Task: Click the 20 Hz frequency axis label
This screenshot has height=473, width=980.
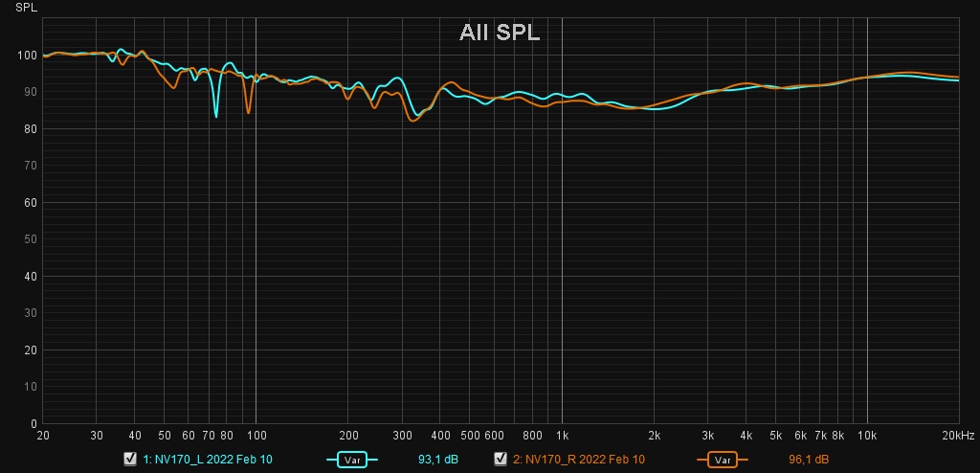Action: [42, 434]
